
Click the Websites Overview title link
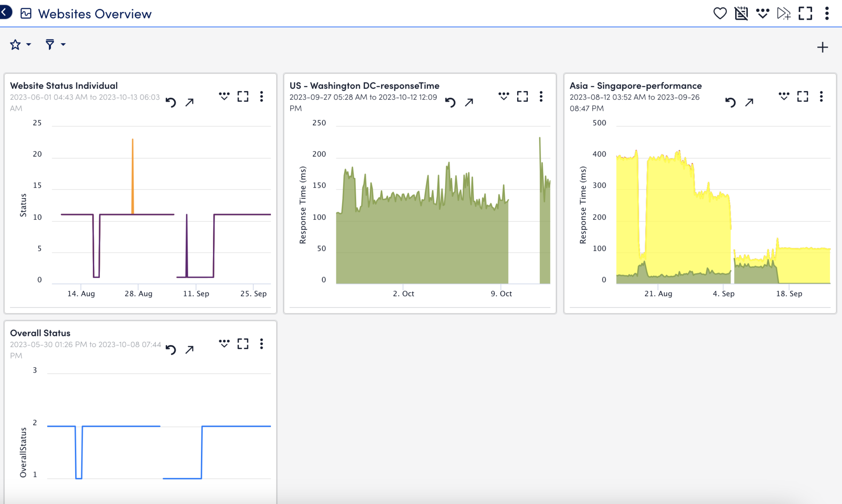[x=94, y=14]
